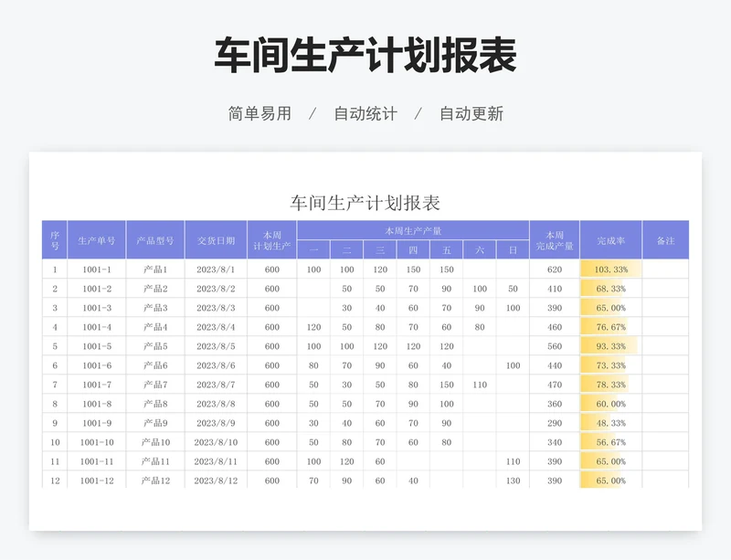The image size is (731, 560).
Task: Click delivery date 2023/8/12
Action: click(216, 481)
